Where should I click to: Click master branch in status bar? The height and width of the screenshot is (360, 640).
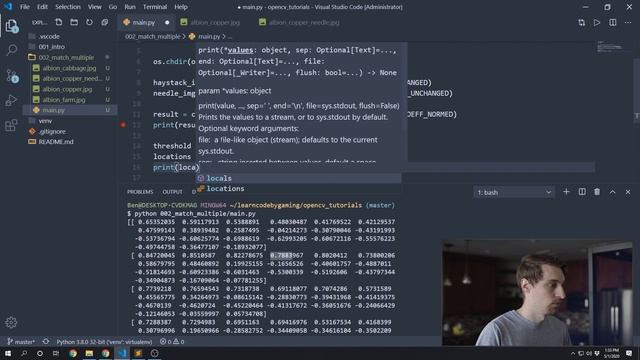21,342
